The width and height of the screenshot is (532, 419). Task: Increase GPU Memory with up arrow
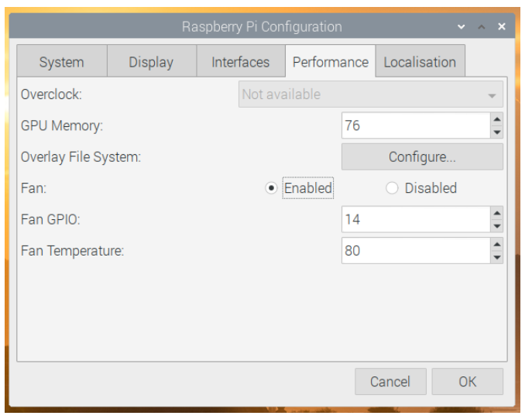[x=496, y=119]
